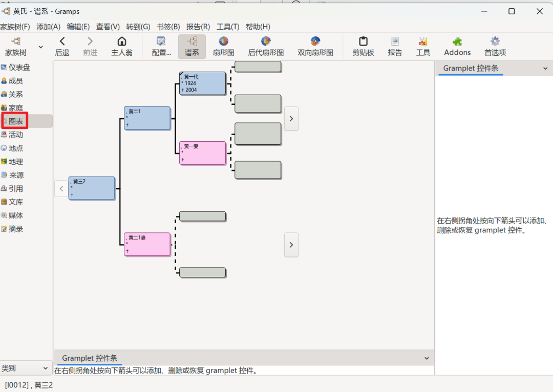Screen dimensions: 553x392
Task: Open the 剪贴板 clipboard
Action: click(x=363, y=46)
